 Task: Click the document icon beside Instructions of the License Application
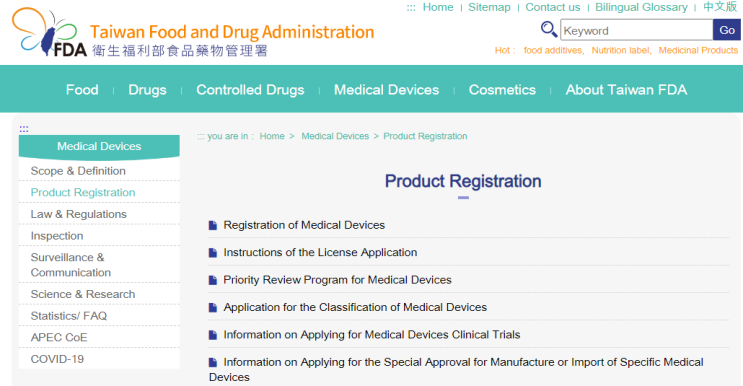click(213, 253)
